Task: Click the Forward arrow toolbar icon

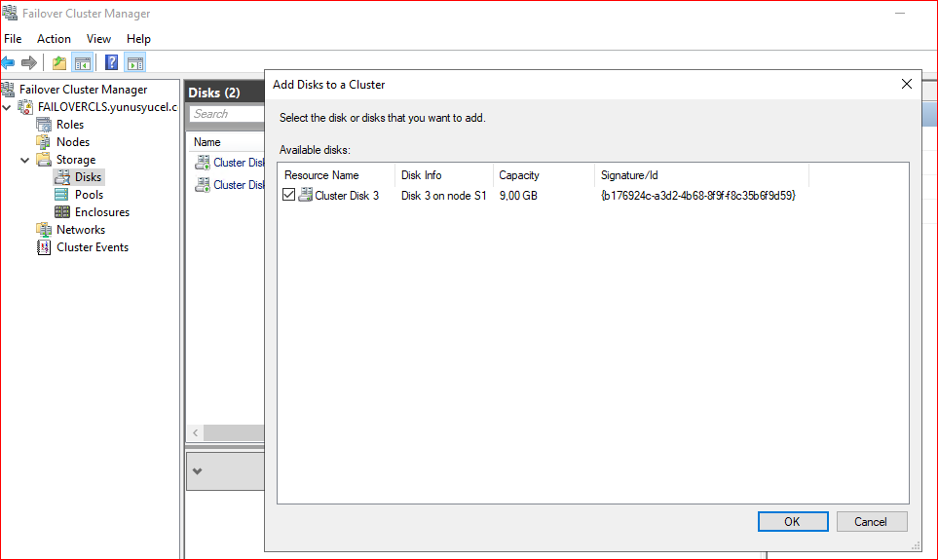Action: (28, 62)
